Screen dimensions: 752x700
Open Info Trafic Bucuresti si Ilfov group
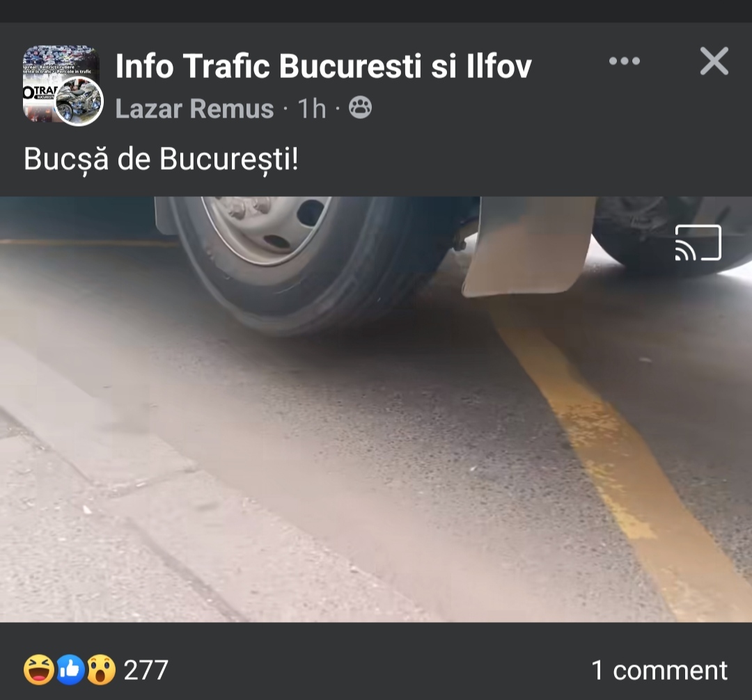[x=324, y=65]
